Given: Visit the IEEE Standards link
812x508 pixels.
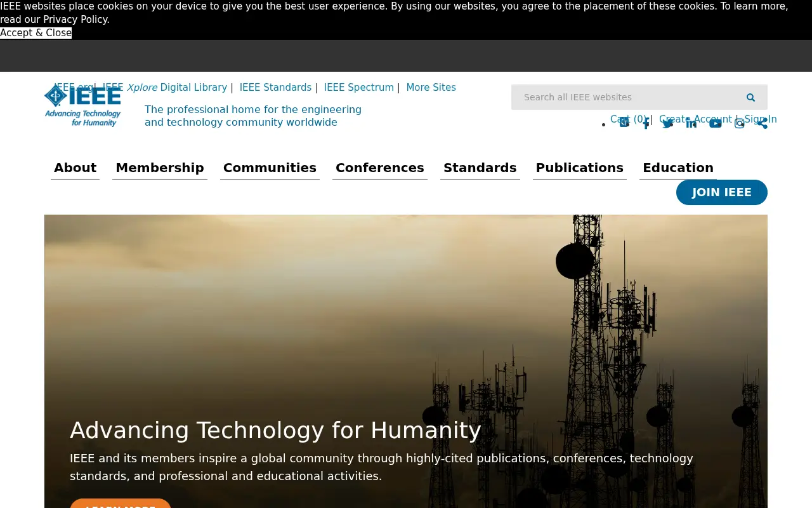Looking at the screenshot, I should [275, 88].
